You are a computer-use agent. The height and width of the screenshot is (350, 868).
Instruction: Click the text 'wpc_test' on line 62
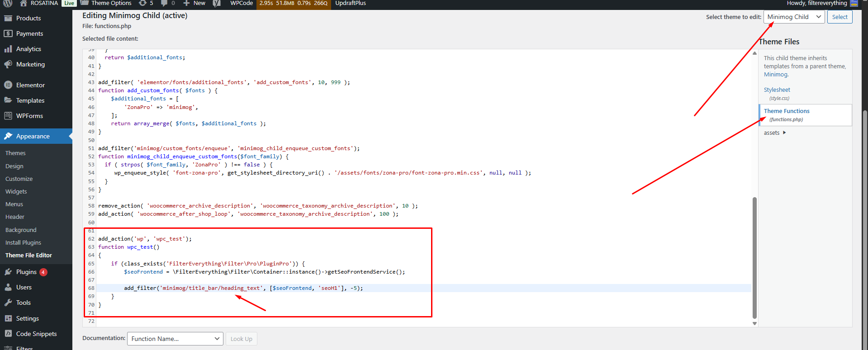169,239
